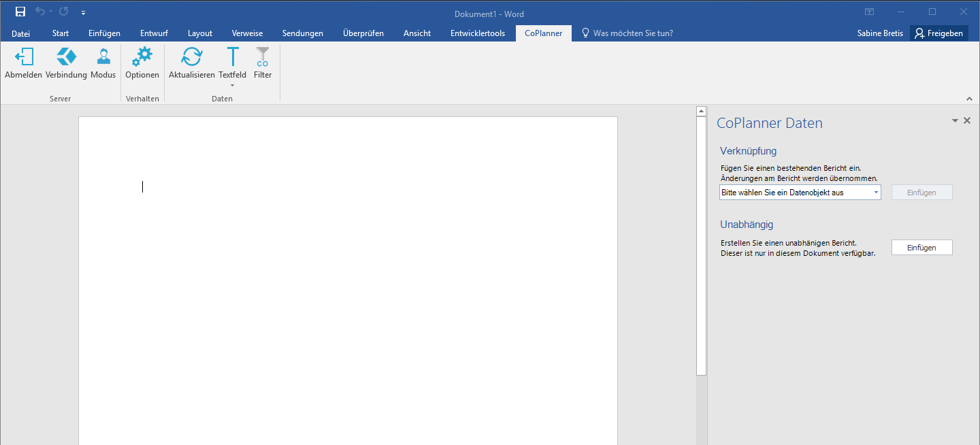The image size is (980, 445).
Task: Click the 'CoPlanner Daten' pane title
Action: [770, 123]
